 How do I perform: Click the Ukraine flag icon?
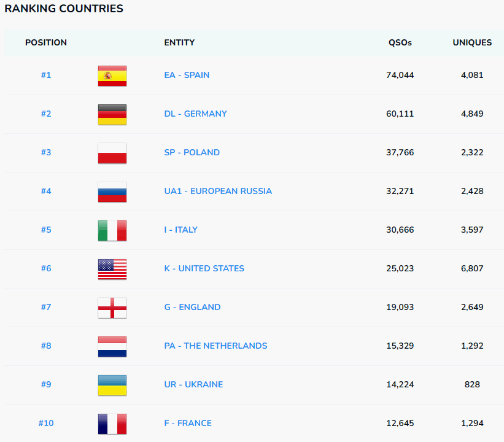pos(112,385)
